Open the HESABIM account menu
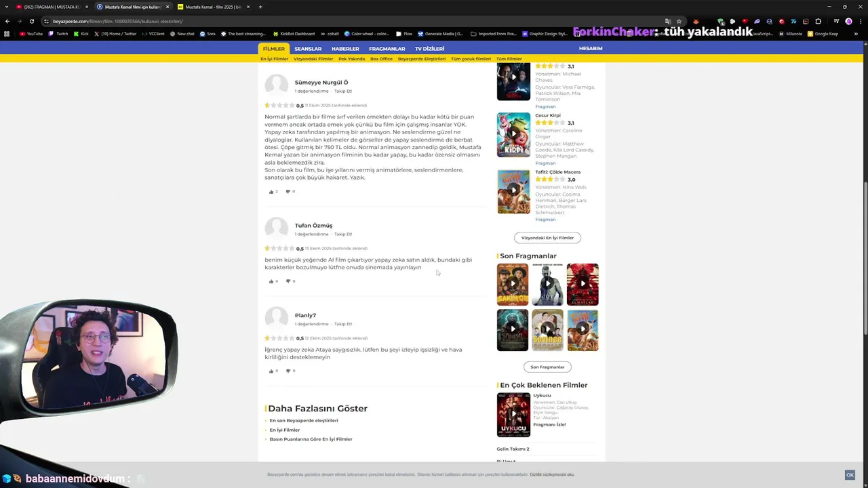Viewport: 868px width, 488px height. point(591,49)
